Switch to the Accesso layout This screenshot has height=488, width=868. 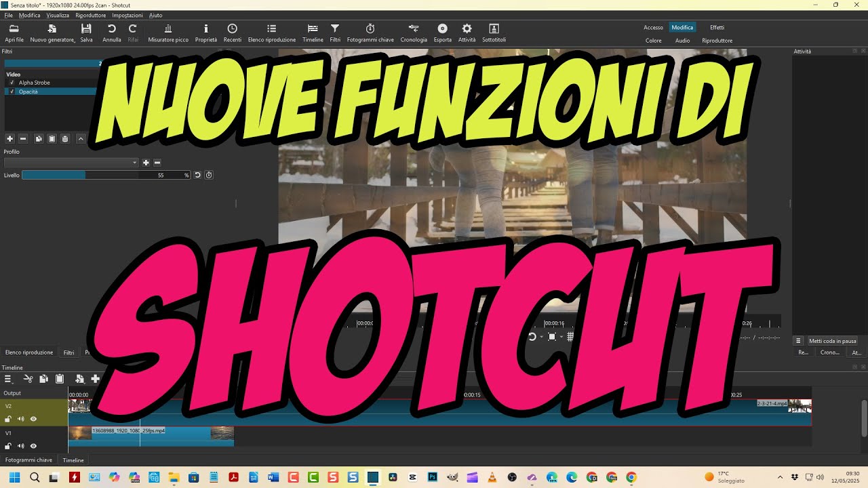pyautogui.click(x=654, y=28)
